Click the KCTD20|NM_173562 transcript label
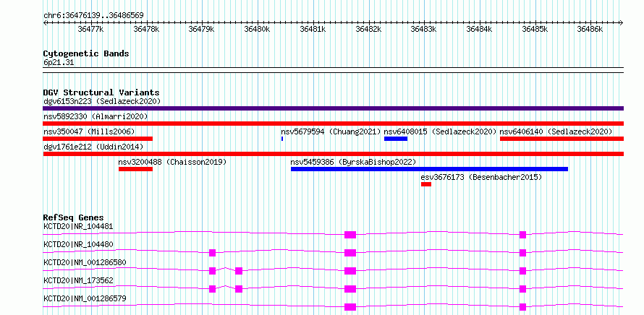The image size is (644, 315). (78, 280)
